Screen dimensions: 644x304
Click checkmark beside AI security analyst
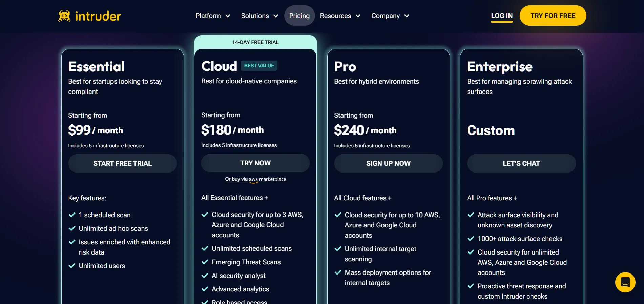coord(205,276)
